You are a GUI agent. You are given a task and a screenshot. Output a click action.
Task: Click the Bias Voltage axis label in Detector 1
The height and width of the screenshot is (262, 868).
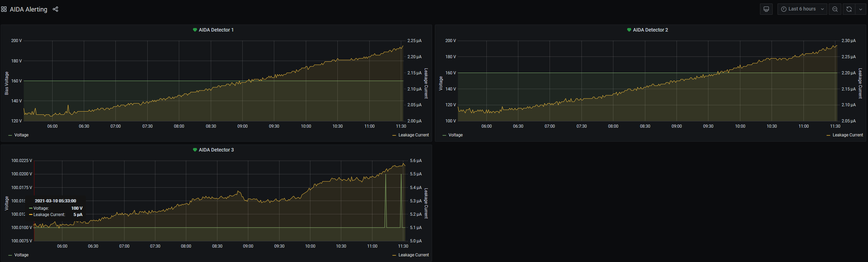click(7, 83)
